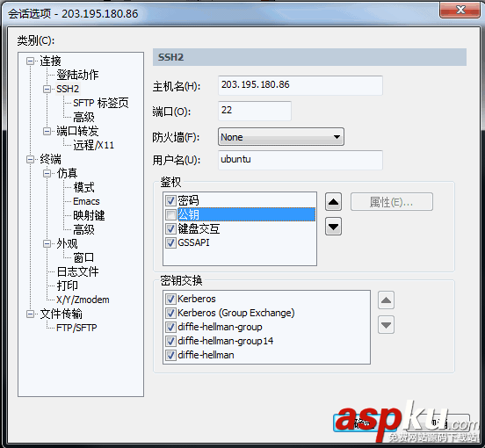
Task: Select the 键盘交互 row text
Action: (199, 228)
